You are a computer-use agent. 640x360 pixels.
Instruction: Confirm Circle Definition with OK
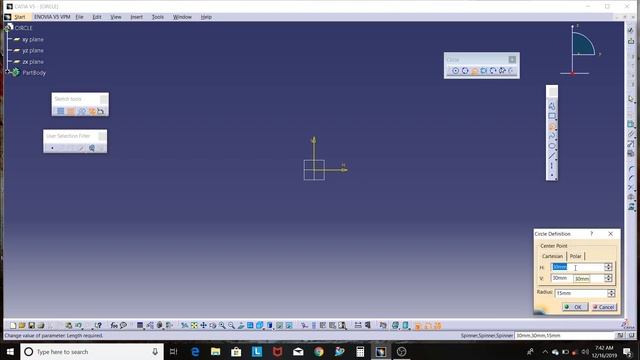(575, 307)
